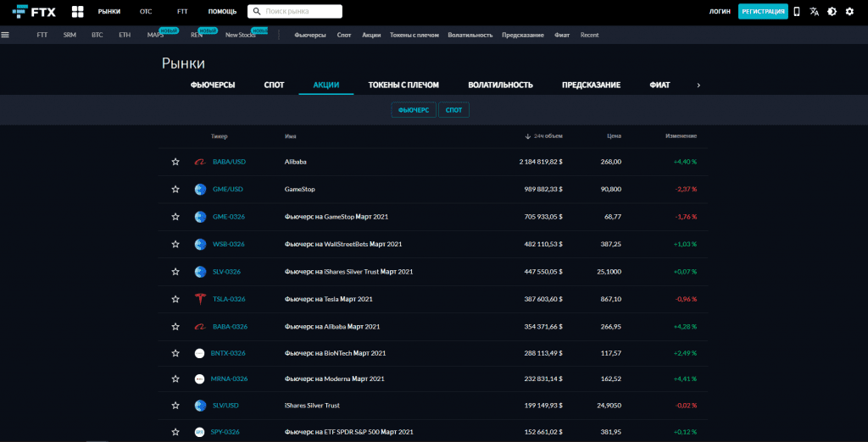Click the mobile app phone icon

click(796, 12)
